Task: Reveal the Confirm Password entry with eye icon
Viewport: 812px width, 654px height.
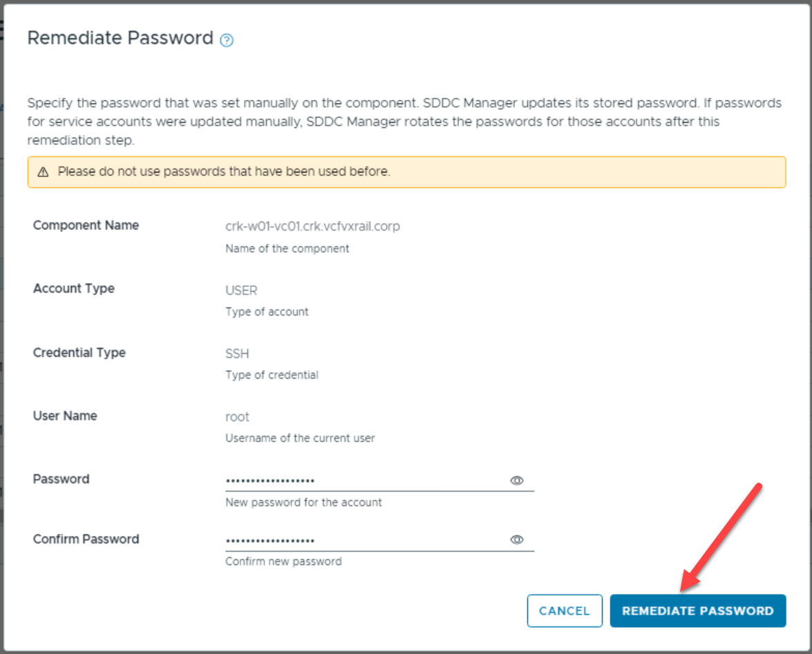Action: pos(516,540)
